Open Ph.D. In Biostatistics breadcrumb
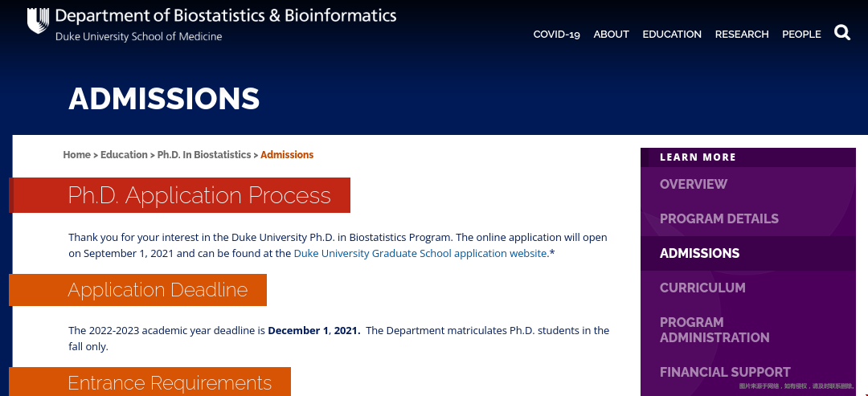The image size is (868, 396). tap(204, 155)
